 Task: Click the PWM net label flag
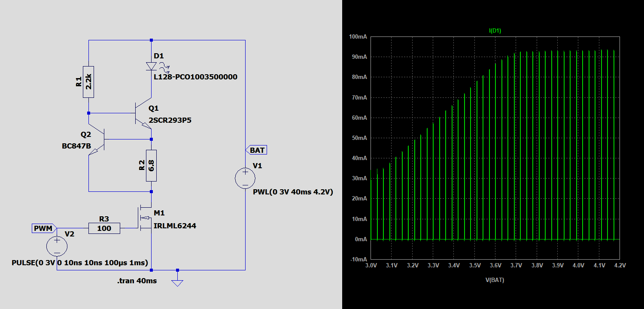[x=43, y=228]
